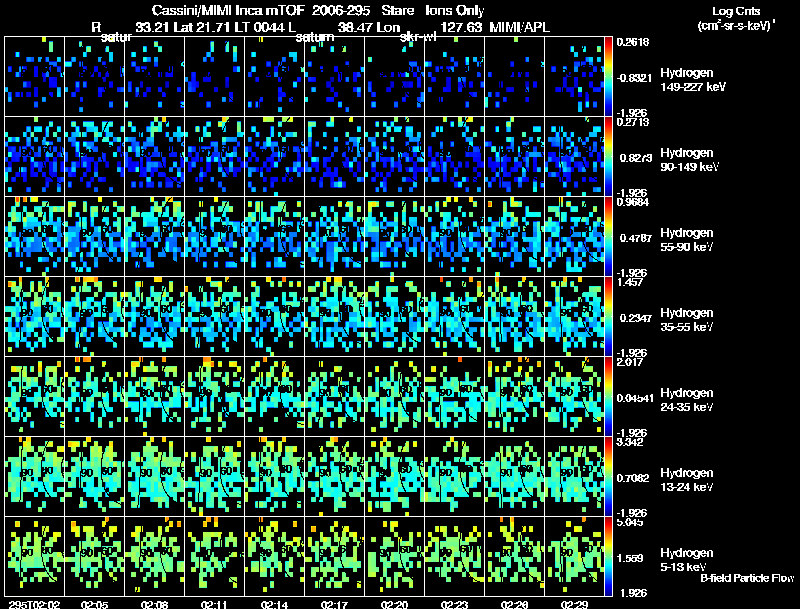Select the 24-35 keV panel at 02:02
800x609 pixels.
[x=35, y=396]
